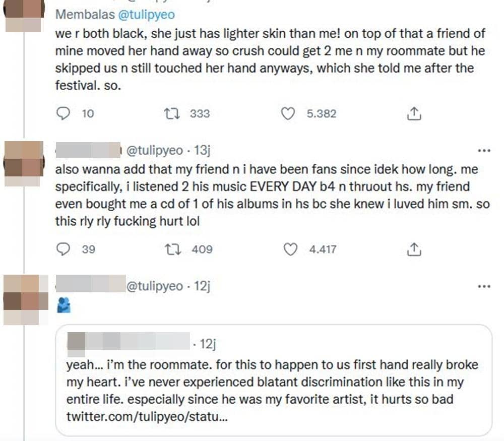Click the avatar of the 12j tweet
The height and width of the screenshot is (441, 504).
pos(23,299)
